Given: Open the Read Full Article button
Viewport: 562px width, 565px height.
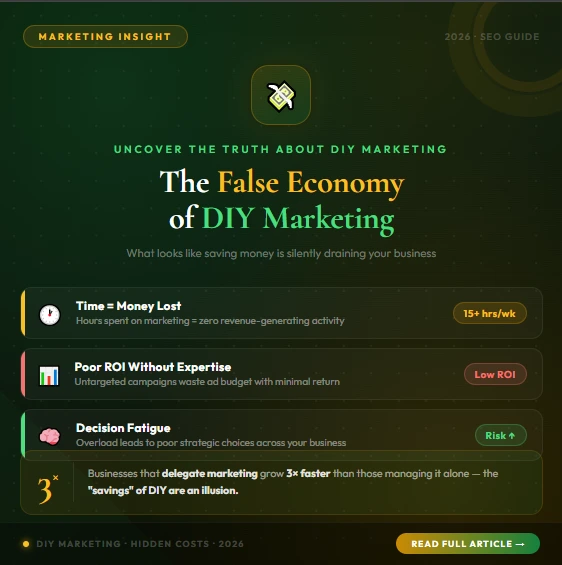Looking at the screenshot, I should click(468, 543).
